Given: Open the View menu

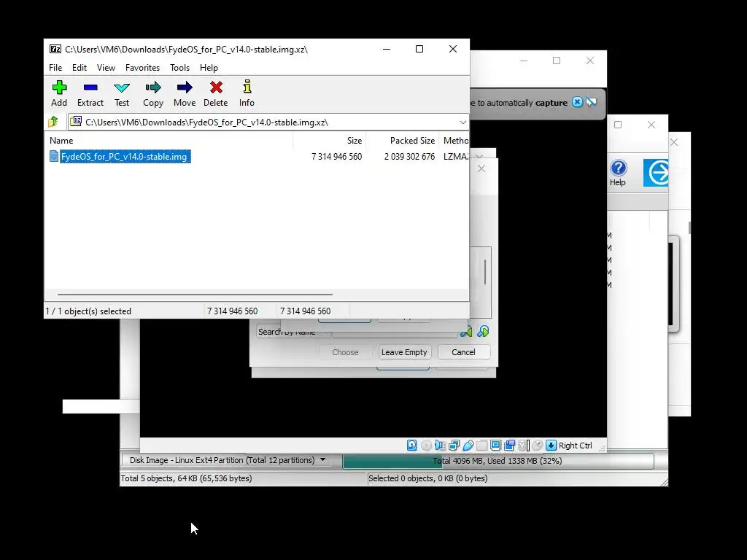Looking at the screenshot, I should point(106,68).
